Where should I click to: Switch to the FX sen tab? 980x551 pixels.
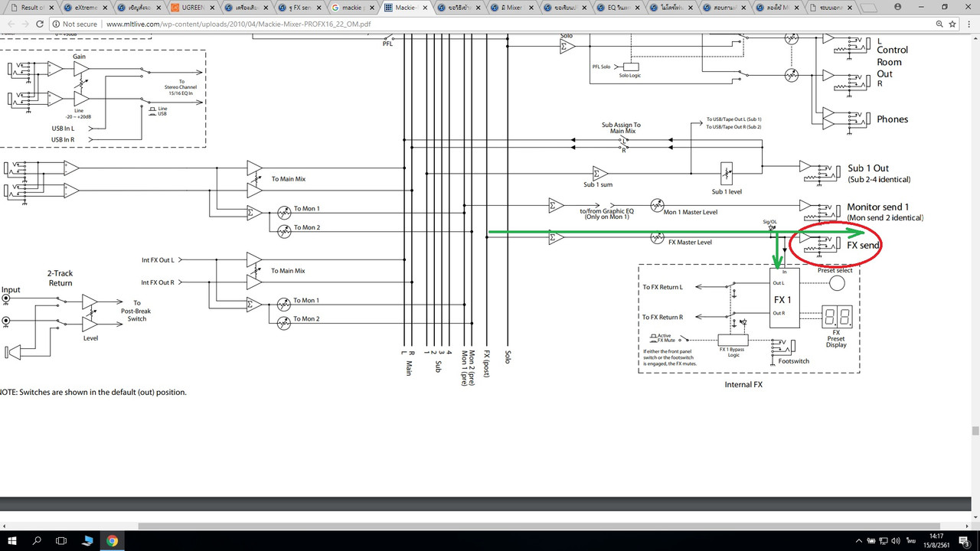point(300,8)
